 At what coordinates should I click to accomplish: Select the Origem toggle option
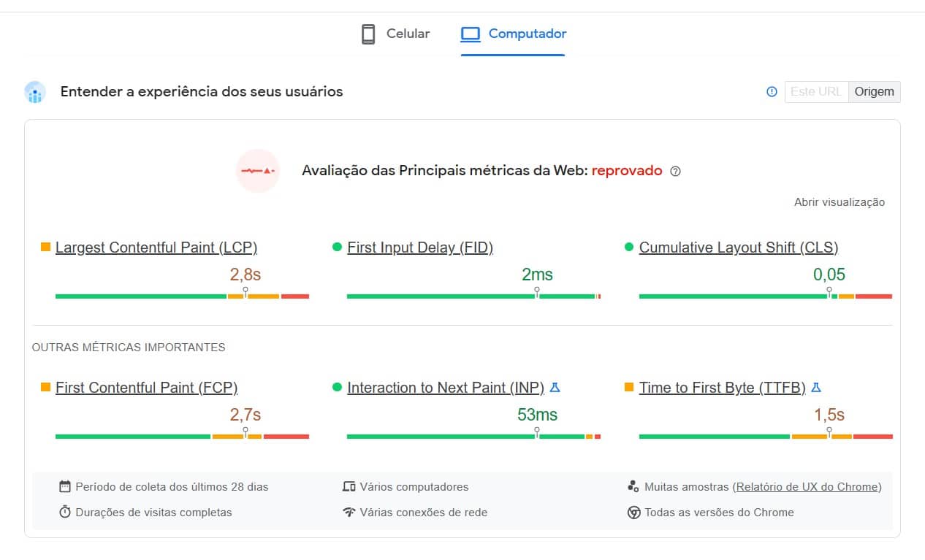875,91
